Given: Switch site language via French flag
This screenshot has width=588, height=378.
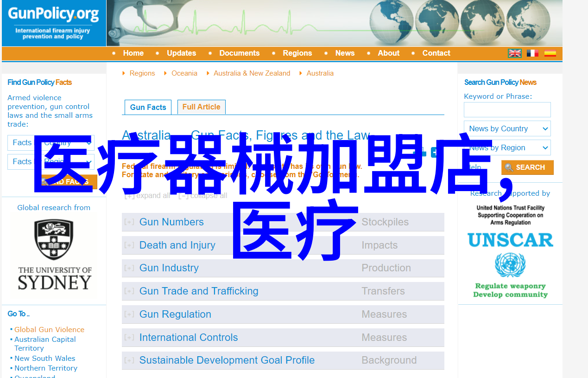Looking at the screenshot, I should coord(532,53).
